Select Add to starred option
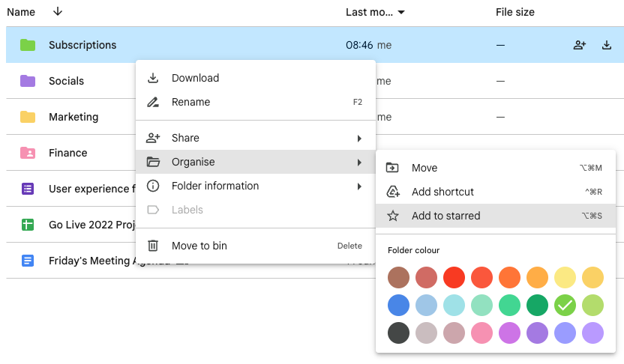Viewport: 624px width, 364px height. click(x=496, y=216)
